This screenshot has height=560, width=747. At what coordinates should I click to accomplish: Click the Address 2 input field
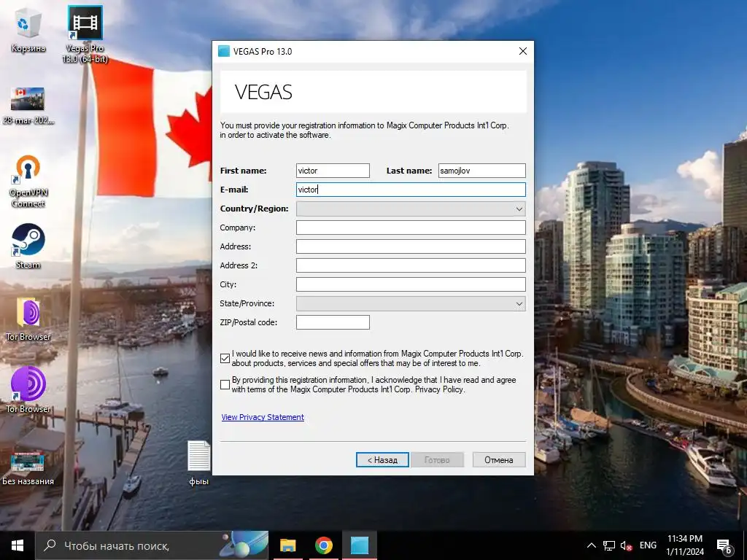pos(411,265)
